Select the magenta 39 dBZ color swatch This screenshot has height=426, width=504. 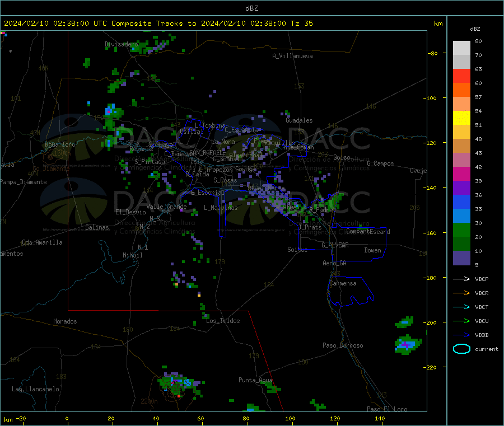click(461, 174)
